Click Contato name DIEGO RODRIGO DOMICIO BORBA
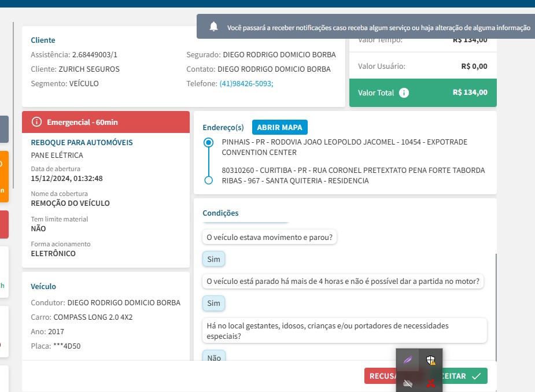 [274, 69]
